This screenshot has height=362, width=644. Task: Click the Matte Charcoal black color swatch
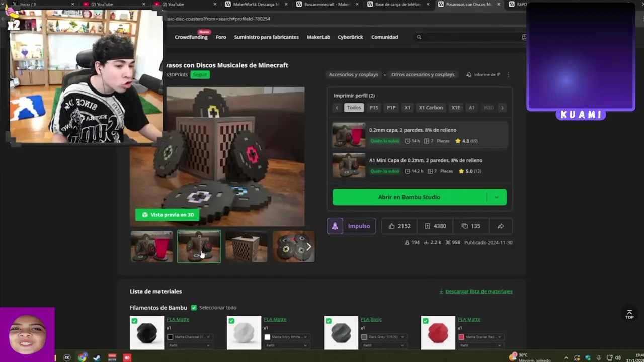tap(170, 337)
